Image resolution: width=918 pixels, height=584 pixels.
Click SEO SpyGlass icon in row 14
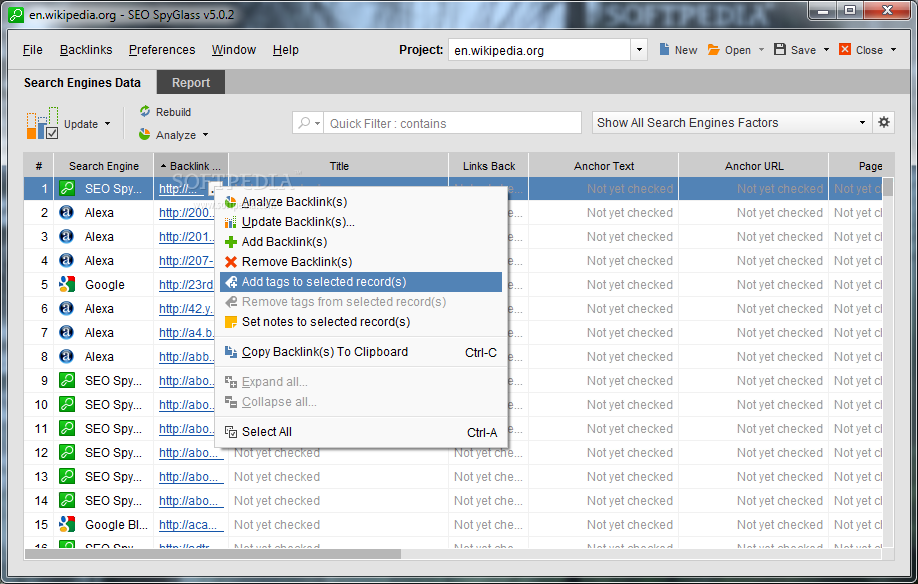point(67,500)
